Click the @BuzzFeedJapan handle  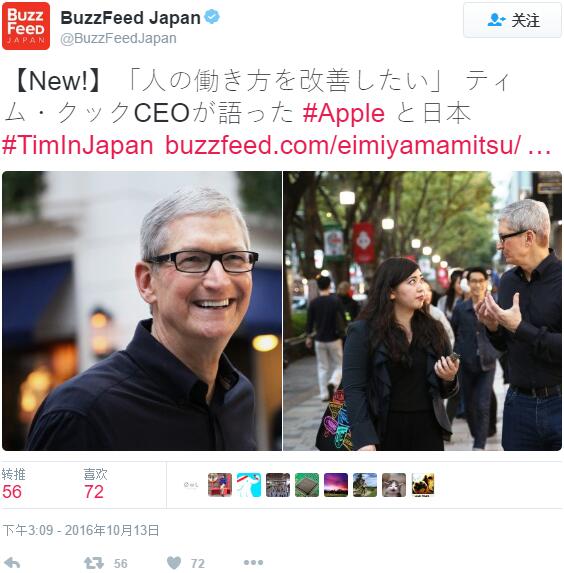(118, 38)
